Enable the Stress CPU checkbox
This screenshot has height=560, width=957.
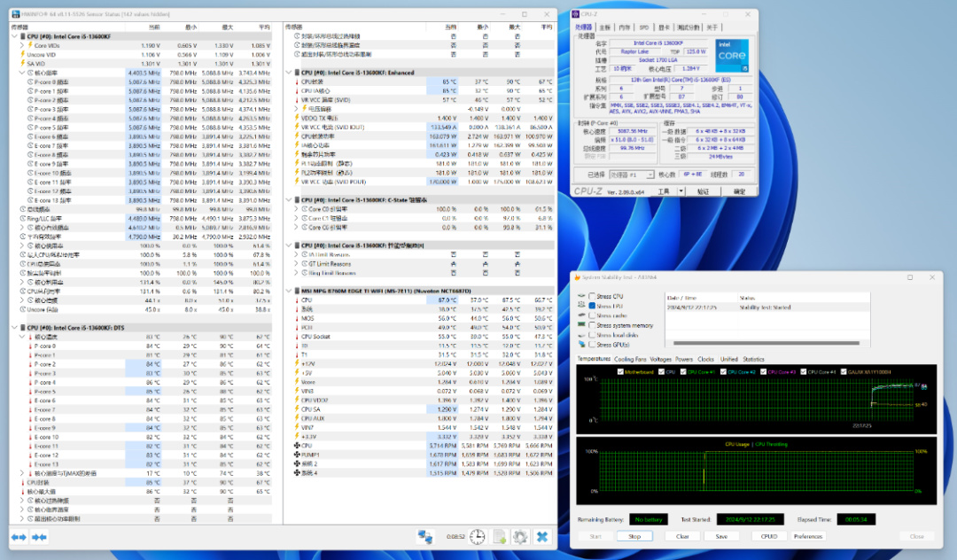[x=591, y=296]
